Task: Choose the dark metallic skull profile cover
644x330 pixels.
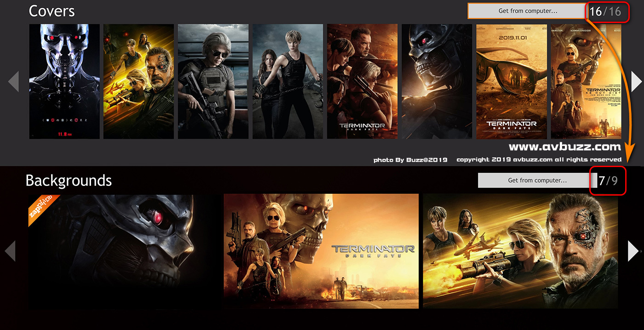Action: 437,81
